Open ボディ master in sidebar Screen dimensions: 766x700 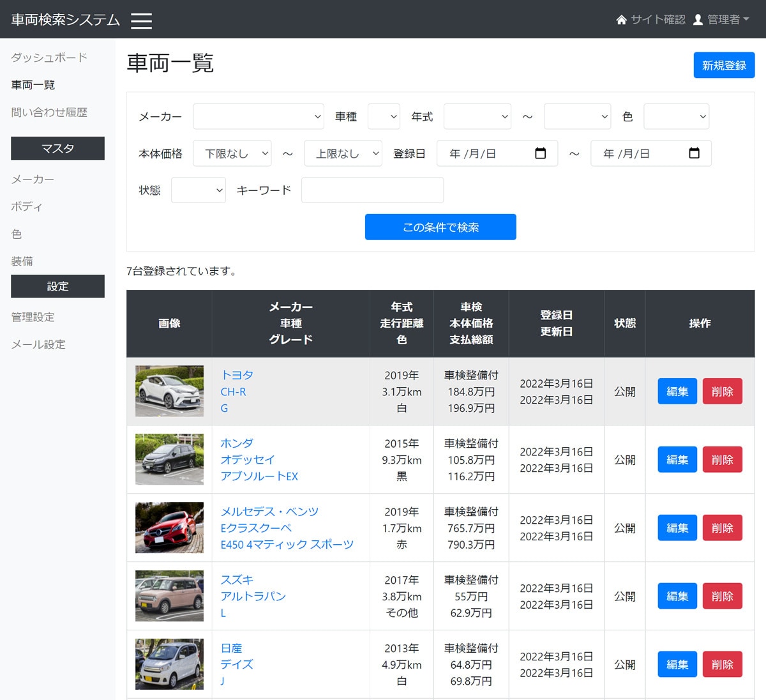pyautogui.click(x=27, y=207)
